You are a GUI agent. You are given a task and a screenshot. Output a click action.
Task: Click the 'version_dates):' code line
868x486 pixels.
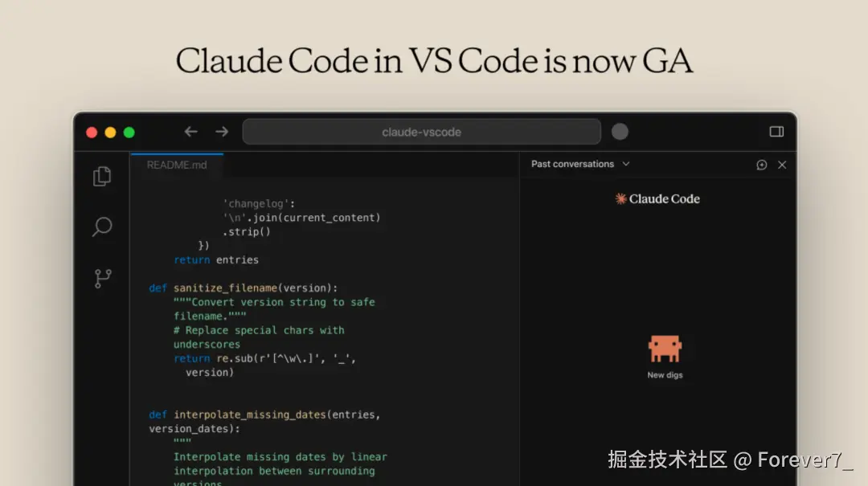(194, 428)
